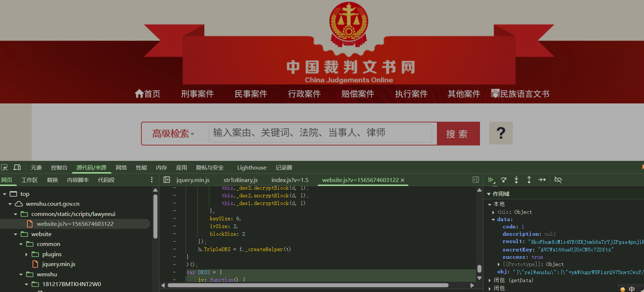
Task: Click resume script execution icon
Action: click(x=491, y=180)
